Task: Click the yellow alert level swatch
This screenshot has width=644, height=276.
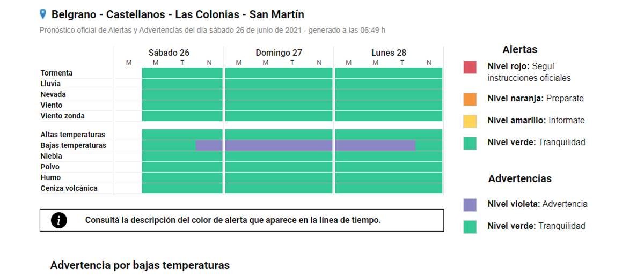Action: (x=470, y=121)
